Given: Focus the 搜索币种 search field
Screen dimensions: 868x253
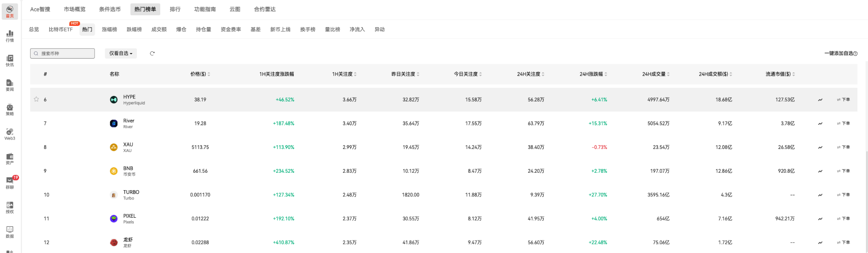Looking at the screenshot, I should click(x=63, y=53).
